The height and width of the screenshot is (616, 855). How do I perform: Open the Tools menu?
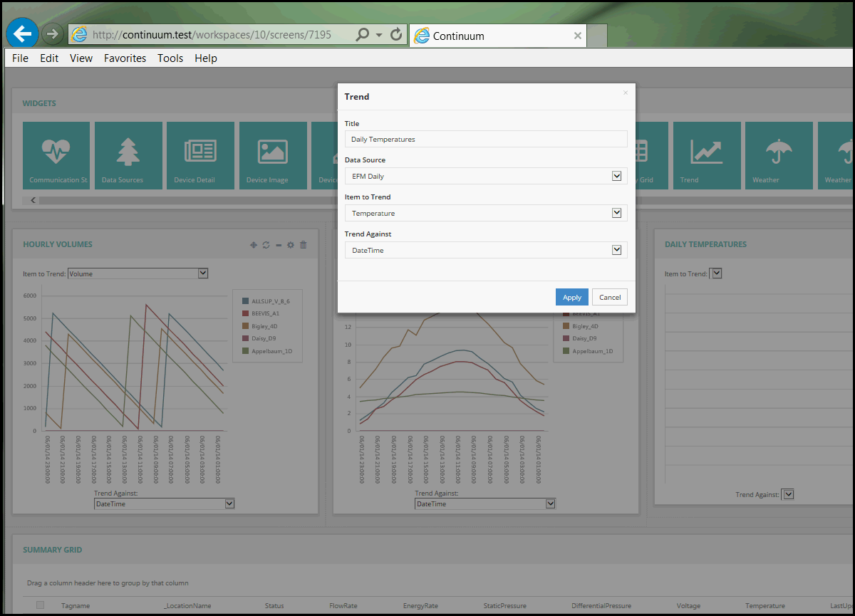(170, 58)
